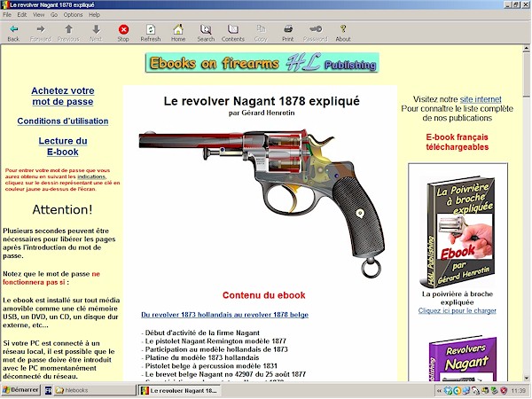Click 'E-book français téléchargeables' heading
Screen dimensions: 532x399
457,142
